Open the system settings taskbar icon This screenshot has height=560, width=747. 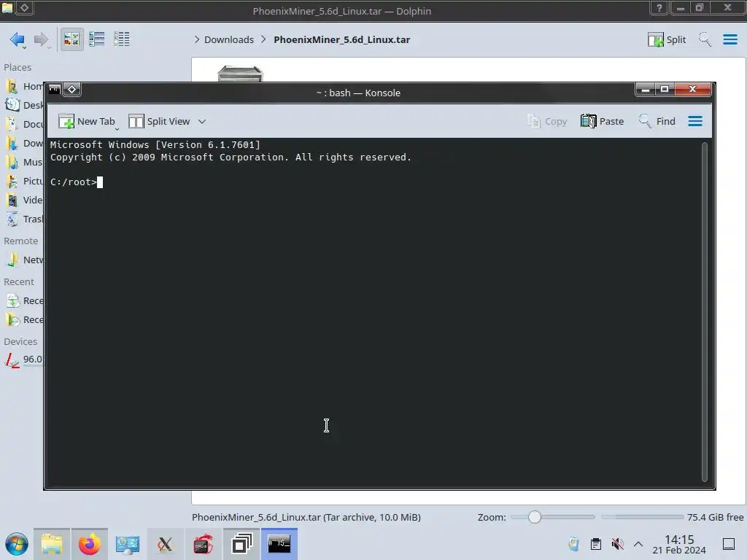pos(127,544)
